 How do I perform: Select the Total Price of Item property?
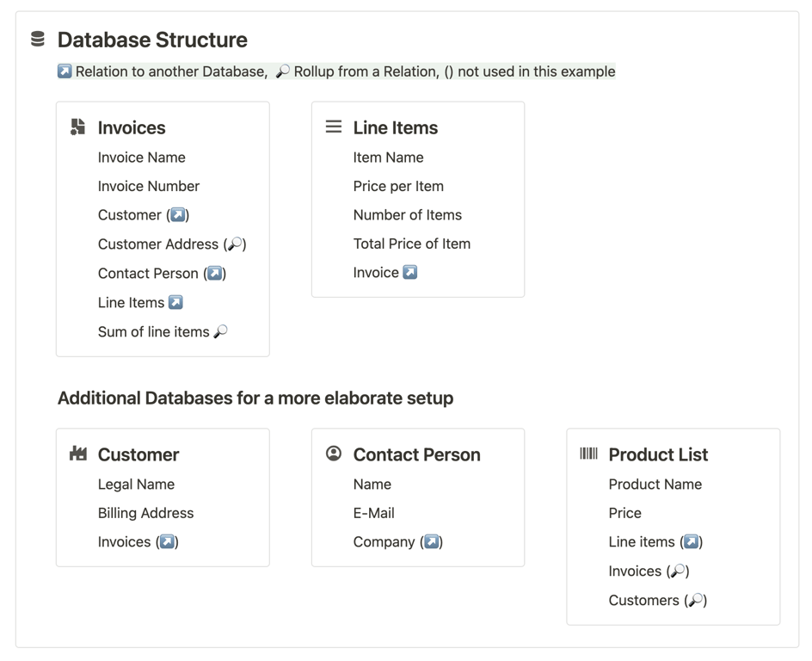click(x=411, y=244)
